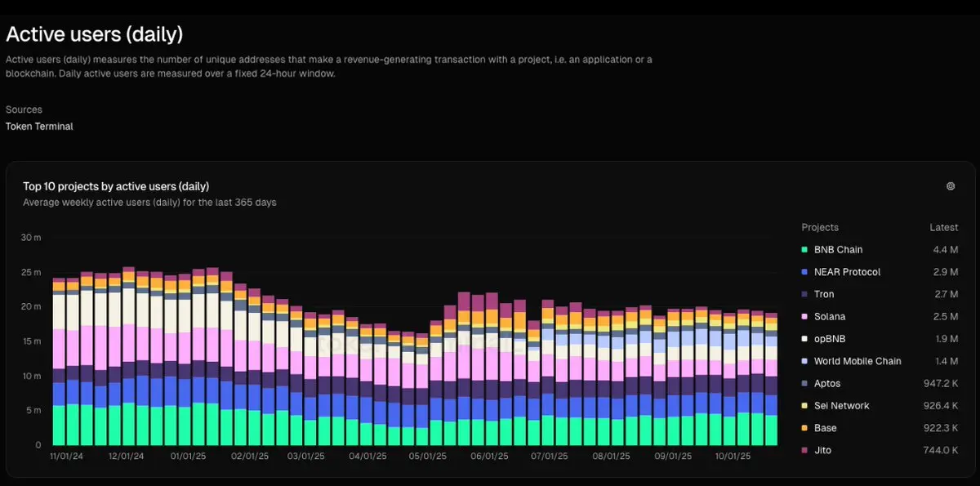The width and height of the screenshot is (980, 486).
Task: Select NEAR Protocol in the legend
Action: pyautogui.click(x=847, y=272)
